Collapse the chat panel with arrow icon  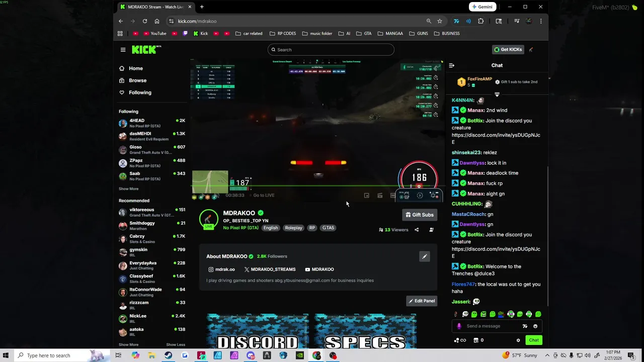pyautogui.click(x=451, y=65)
